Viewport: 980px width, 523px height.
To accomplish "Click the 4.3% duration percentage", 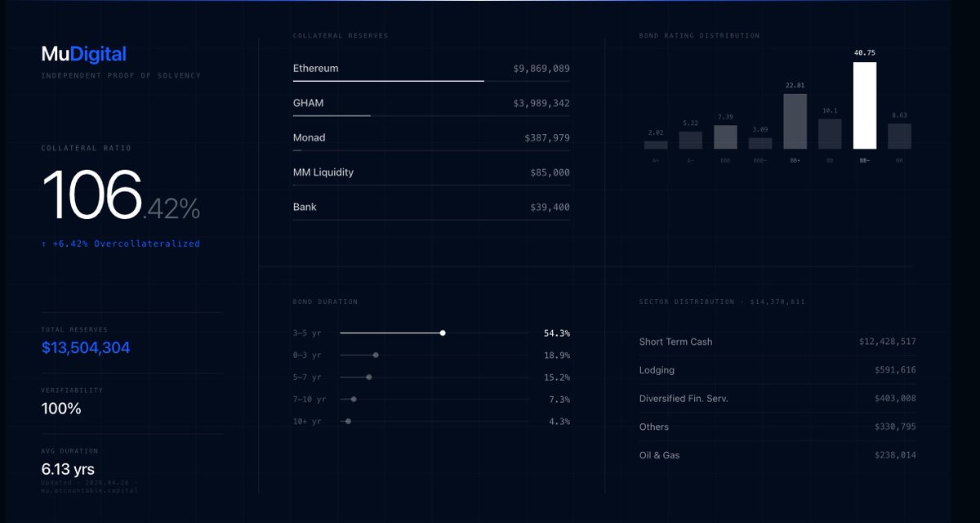I will [x=559, y=422].
